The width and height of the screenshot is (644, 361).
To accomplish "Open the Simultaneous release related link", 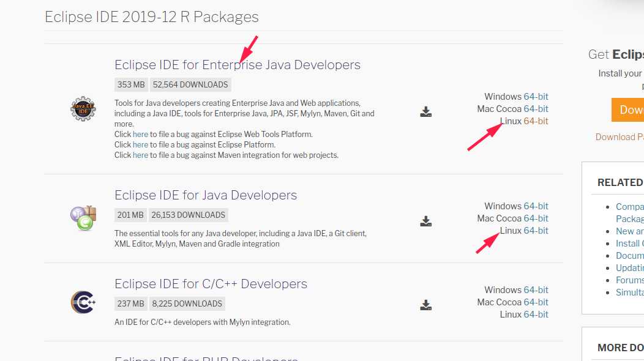I will pos(630,292).
